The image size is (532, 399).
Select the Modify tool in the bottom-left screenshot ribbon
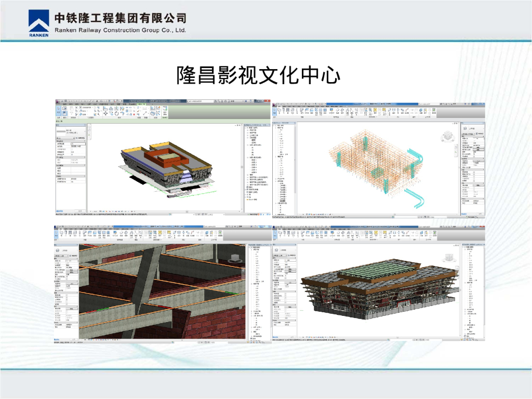tap(56, 234)
